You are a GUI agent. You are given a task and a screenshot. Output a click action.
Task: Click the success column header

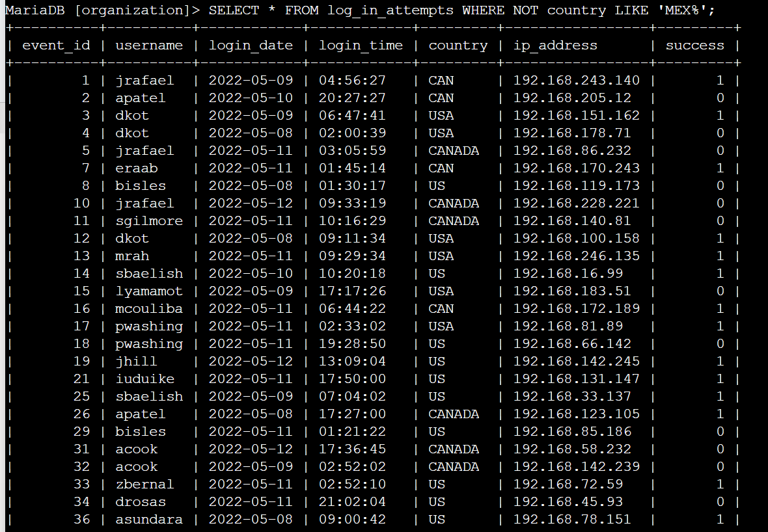694,46
